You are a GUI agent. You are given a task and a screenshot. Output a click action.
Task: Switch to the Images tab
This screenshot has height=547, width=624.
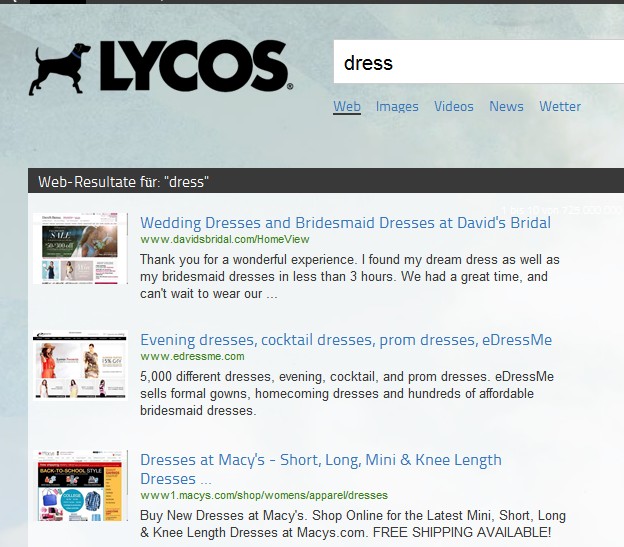point(397,107)
